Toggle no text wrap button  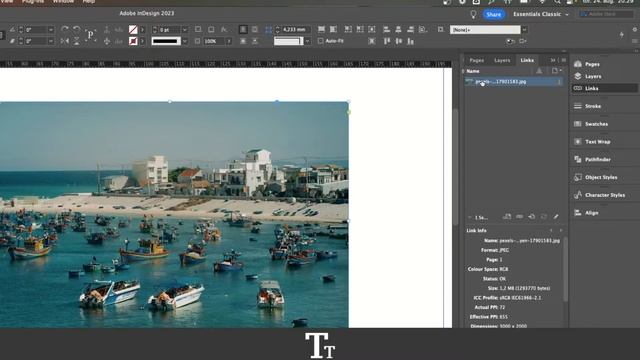pos(243,29)
